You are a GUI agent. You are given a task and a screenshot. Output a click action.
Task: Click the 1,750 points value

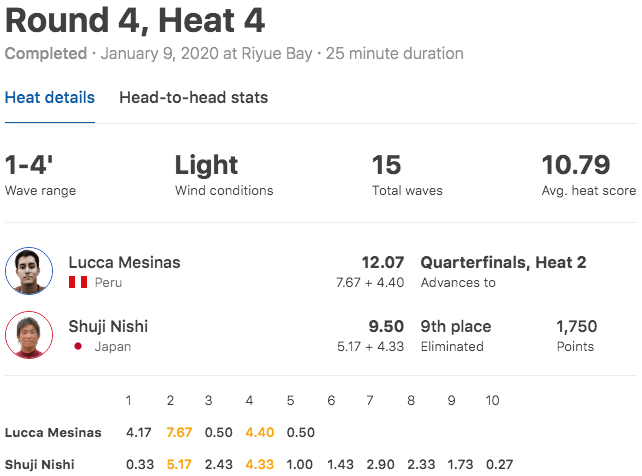[577, 326]
